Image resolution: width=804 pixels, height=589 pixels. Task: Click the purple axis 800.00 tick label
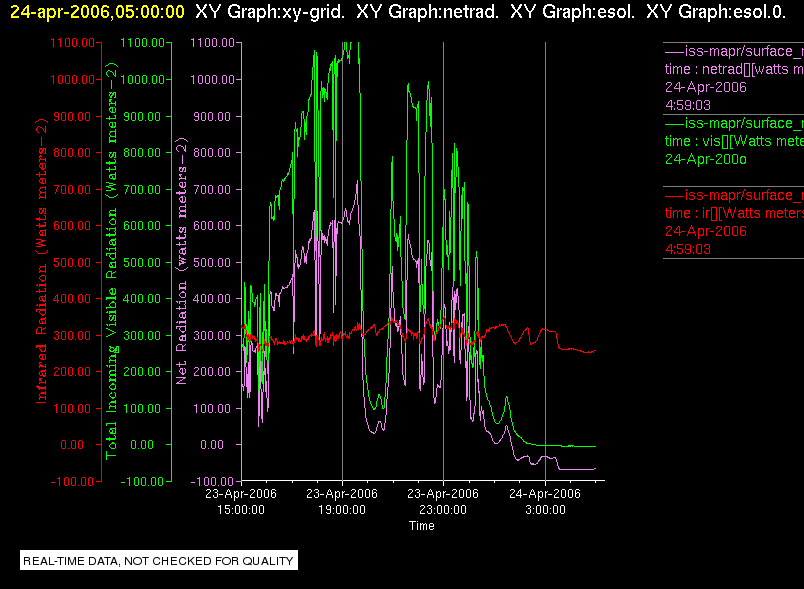212,153
